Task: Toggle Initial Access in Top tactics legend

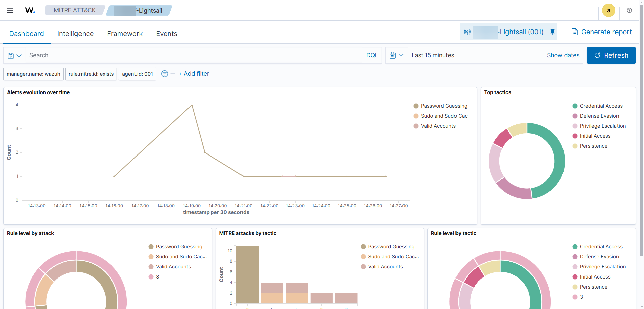Action: coord(592,136)
